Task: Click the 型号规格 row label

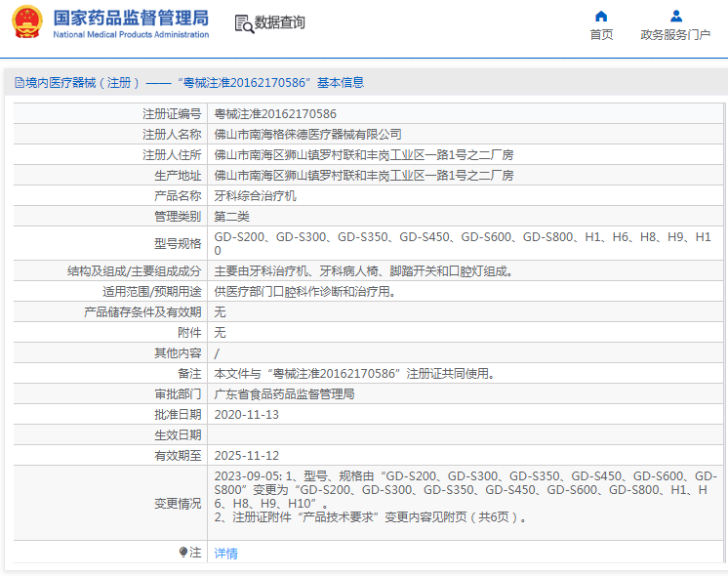Action: 178,243
